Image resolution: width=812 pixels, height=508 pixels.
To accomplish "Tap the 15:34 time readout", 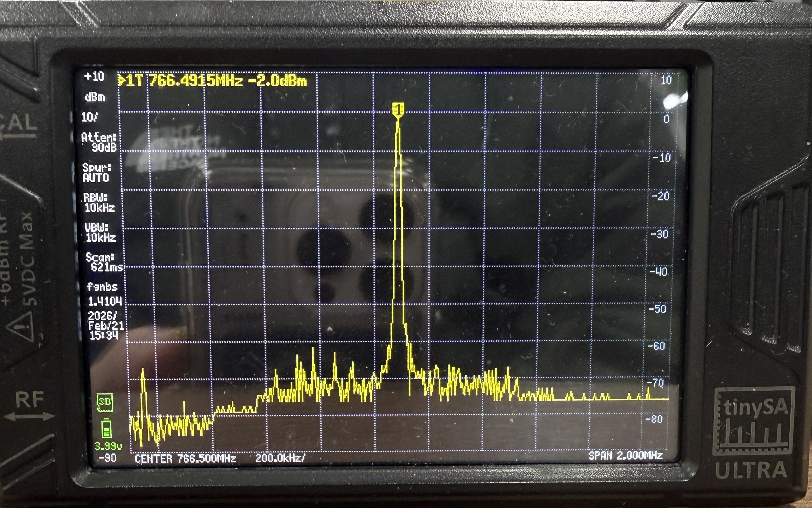I will point(104,335).
